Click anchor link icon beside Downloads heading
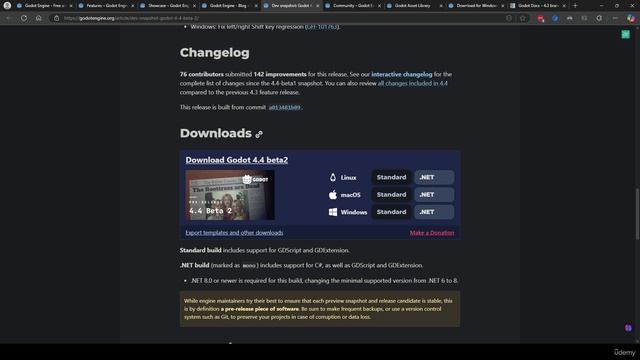The height and width of the screenshot is (360, 640). pyautogui.click(x=259, y=134)
